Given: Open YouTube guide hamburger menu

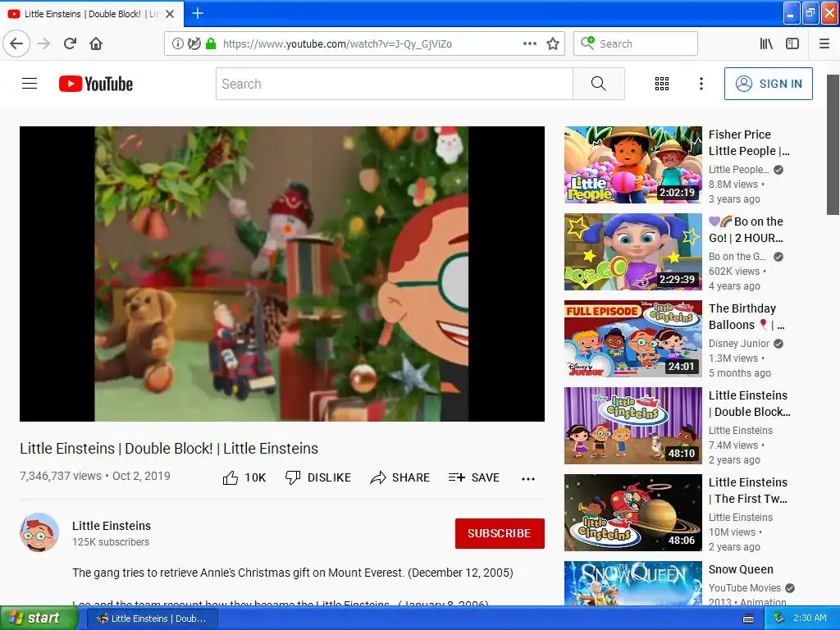Looking at the screenshot, I should pyautogui.click(x=30, y=84).
